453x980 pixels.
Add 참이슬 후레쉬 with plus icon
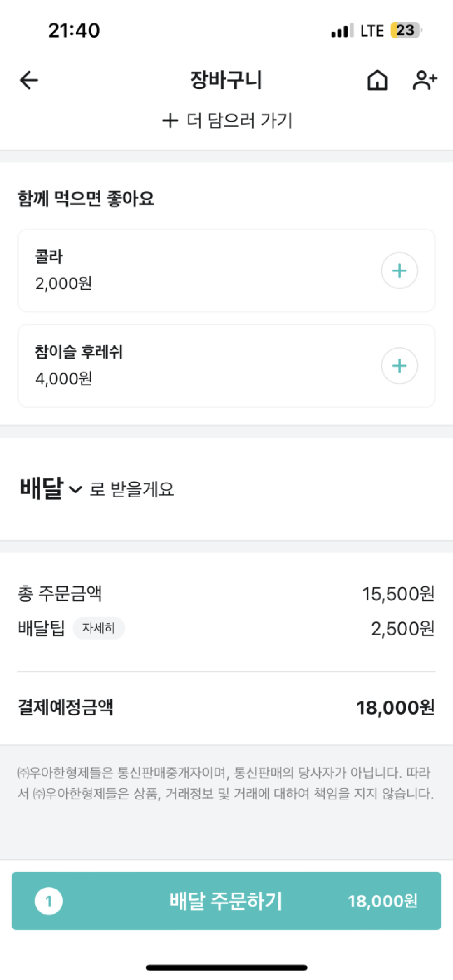[399, 366]
